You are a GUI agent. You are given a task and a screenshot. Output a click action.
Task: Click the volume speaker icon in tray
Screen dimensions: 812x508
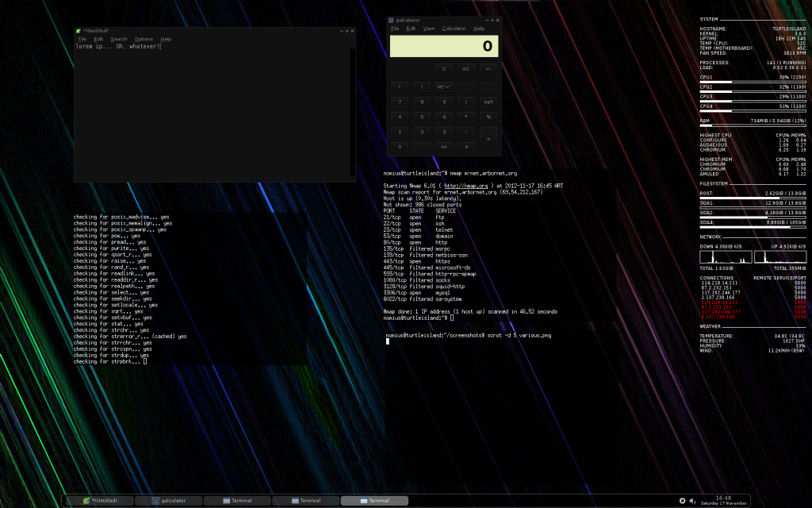pyautogui.click(x=694, y=501)
